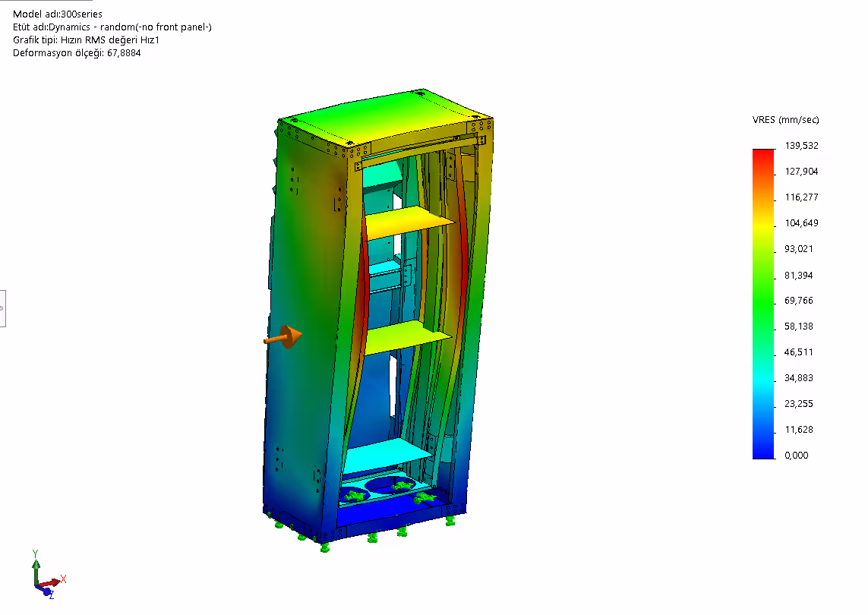Image resolution: width=868 pixels, height=615 pixels.
Task: Click the VRES color gradient bar
Action: pyautogui.click(x=763, y=304)
